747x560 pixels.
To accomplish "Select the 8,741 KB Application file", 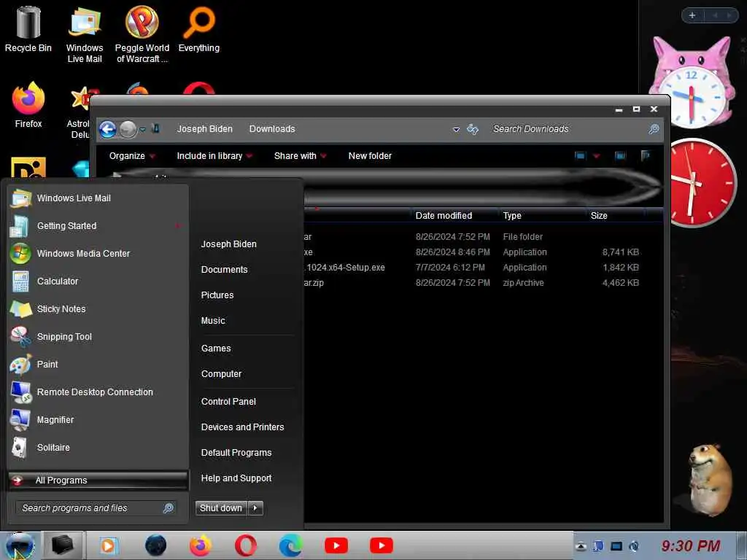I will click(x=472, y=252).
